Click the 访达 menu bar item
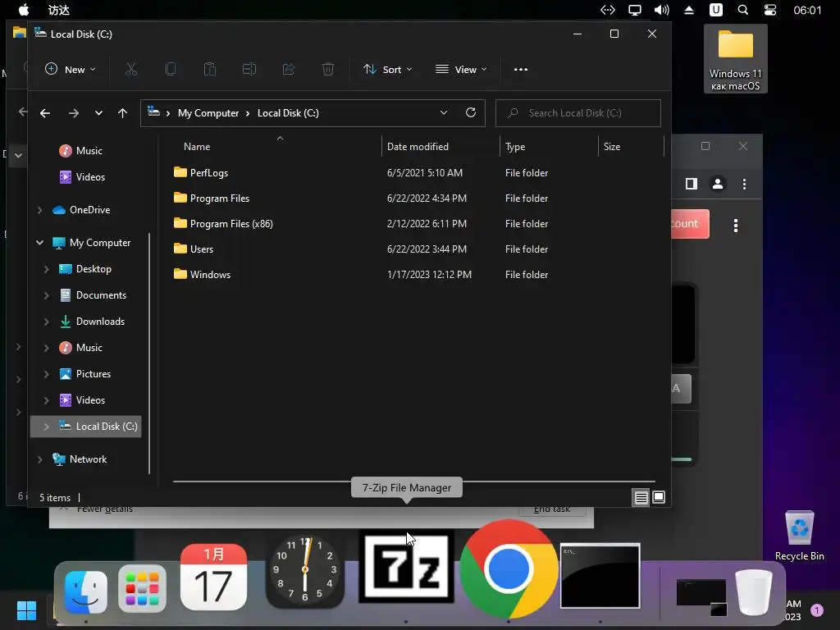The image size is (840, 630). (59, 10)
